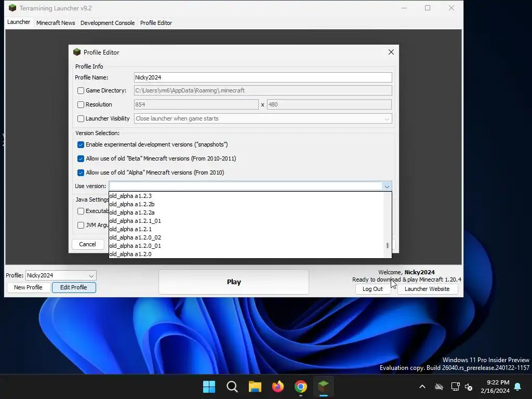Launch Google Chrome from taskbar
532x399 pixels.
tap(301, 387)
